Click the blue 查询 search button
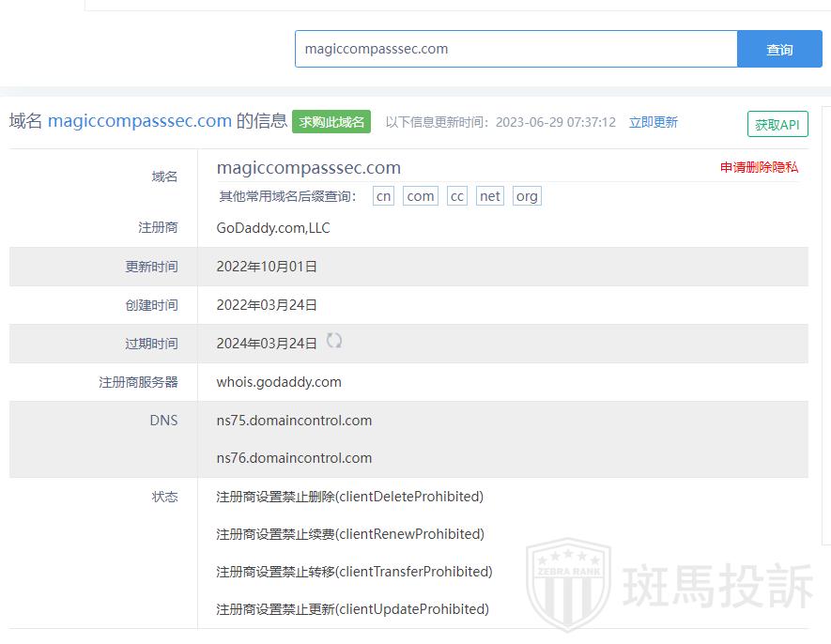831x644 pixels. [x=779, y=49]
